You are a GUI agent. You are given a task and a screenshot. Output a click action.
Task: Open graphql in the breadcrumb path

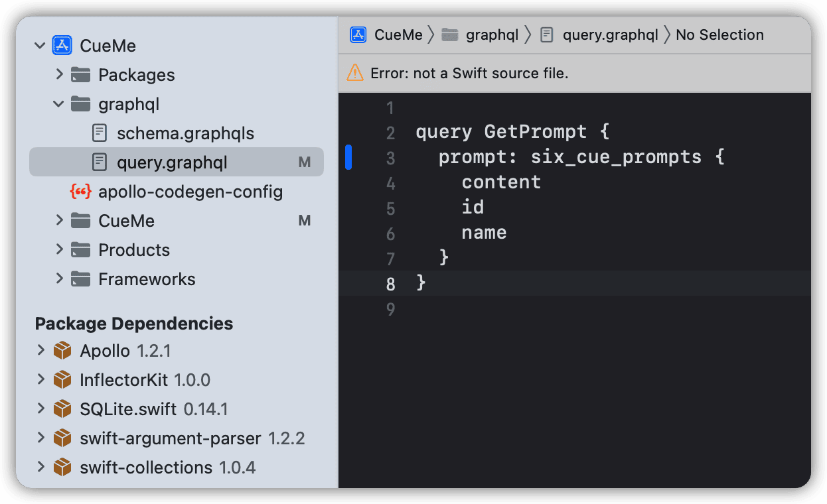tap(492, 35)
